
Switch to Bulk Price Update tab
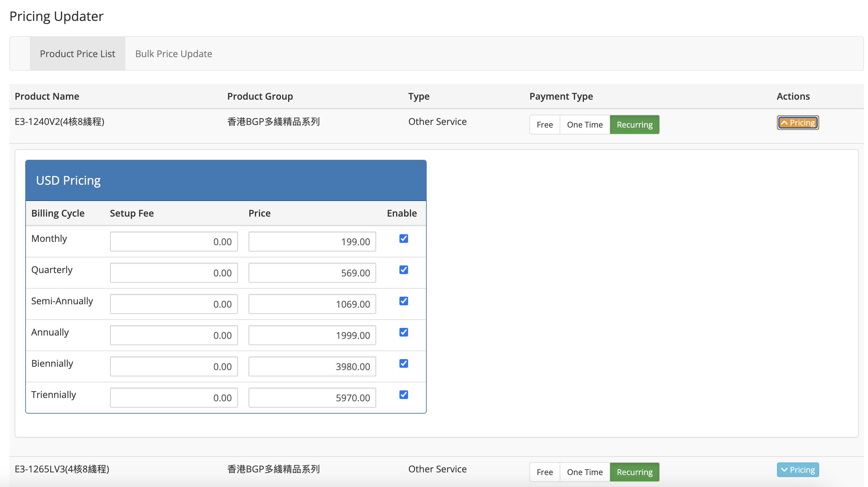pyautogui.click(x=173, y=54)
